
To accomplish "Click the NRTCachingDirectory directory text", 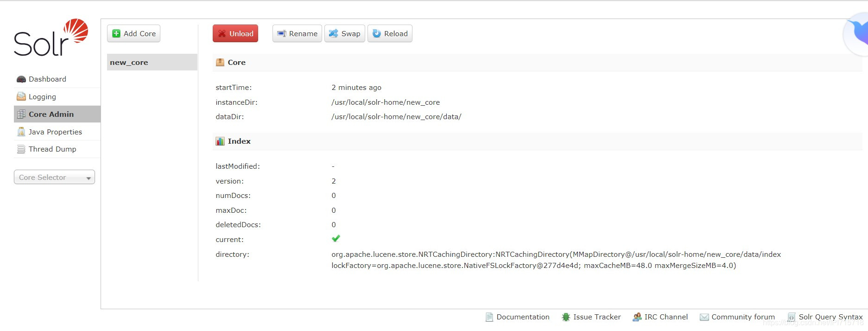I will pos(556,255).
